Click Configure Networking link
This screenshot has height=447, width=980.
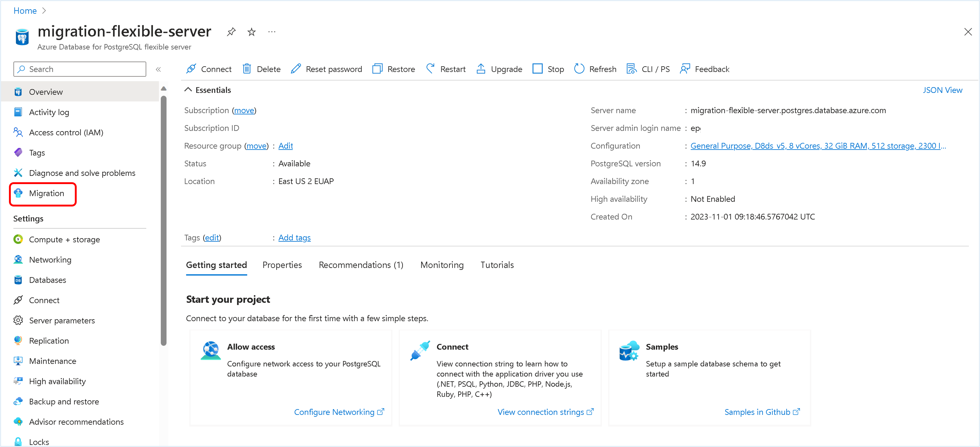point(339,412)
